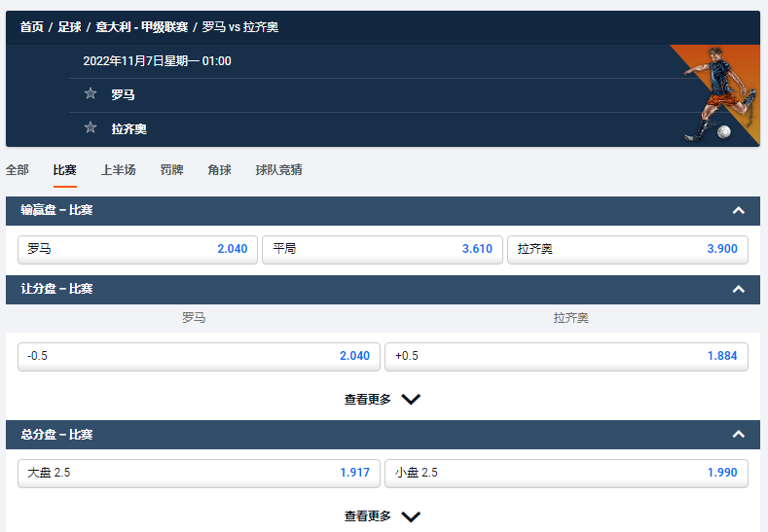Pick 罗马 win odds 2.040

(137, 249)
